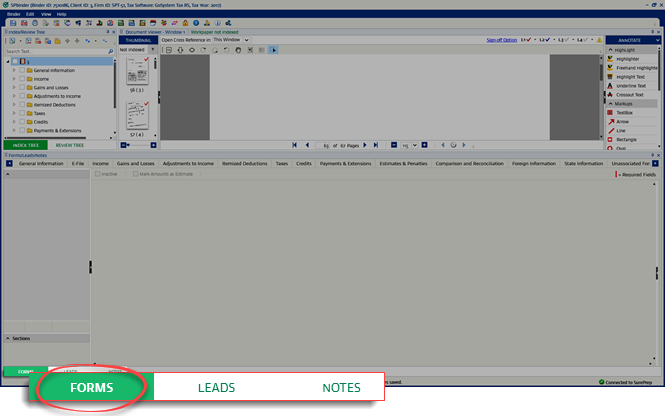Screen dimensions: 665x416
Task: Go to next page in viewer
Action: click(x=365, y=145)
